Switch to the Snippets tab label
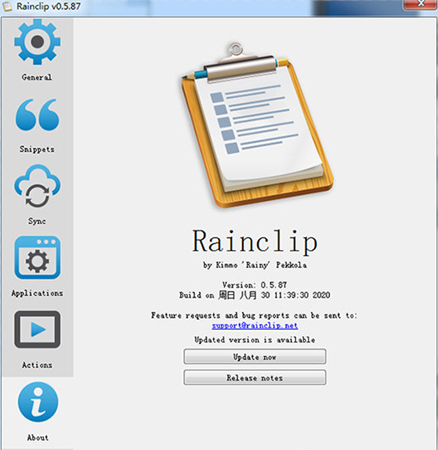The image size is (438, 450). pos(37,149)
